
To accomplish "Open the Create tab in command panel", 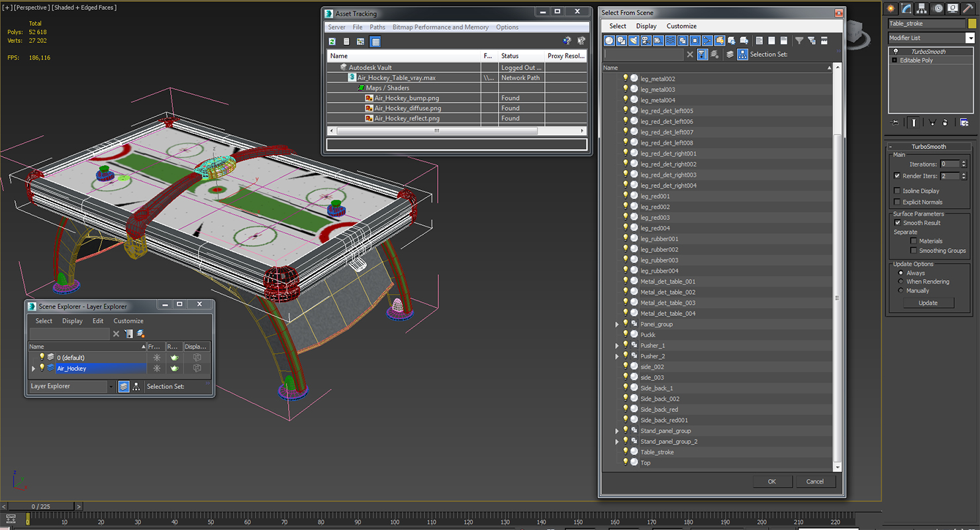I will pyautogui.click(x=891, y=8).
